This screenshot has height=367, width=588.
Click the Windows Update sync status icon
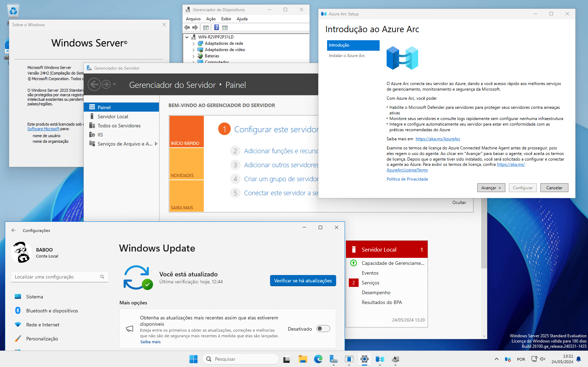[x=138, y=277]
